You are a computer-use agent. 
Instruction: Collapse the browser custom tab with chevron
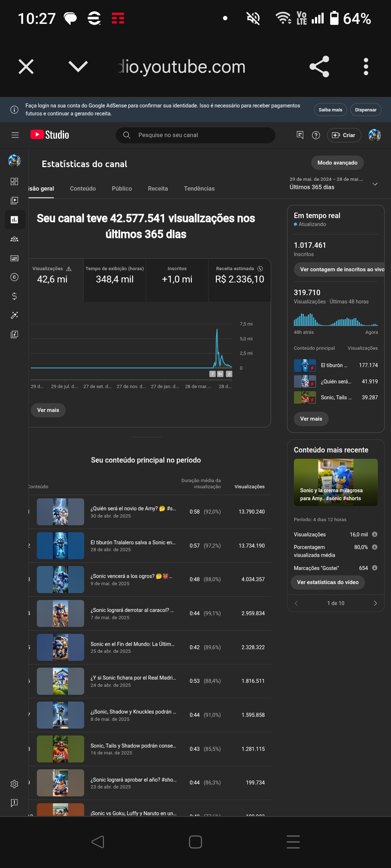point(78,67)
